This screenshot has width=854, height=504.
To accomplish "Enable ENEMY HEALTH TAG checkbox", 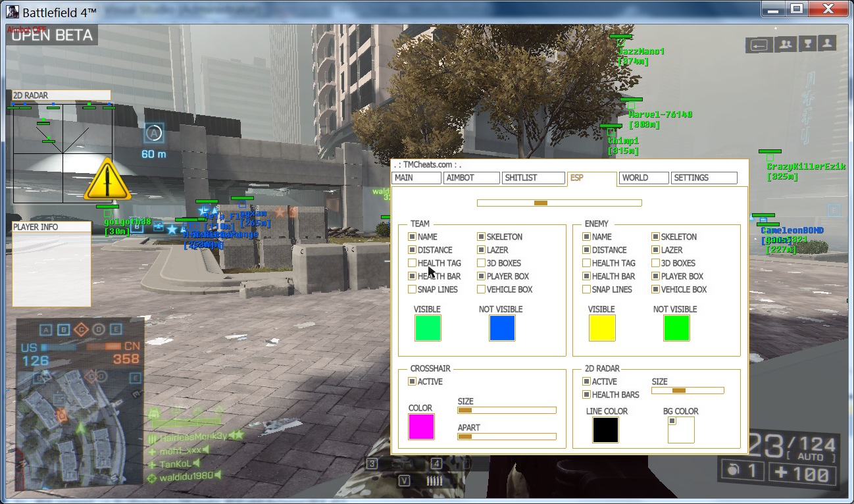I will click(x=586, y=263).
